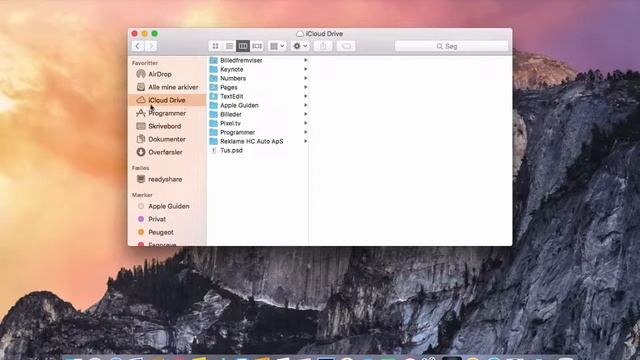Open AirDrop in the sidebar

pyautogui.click(x=167, y=74)
